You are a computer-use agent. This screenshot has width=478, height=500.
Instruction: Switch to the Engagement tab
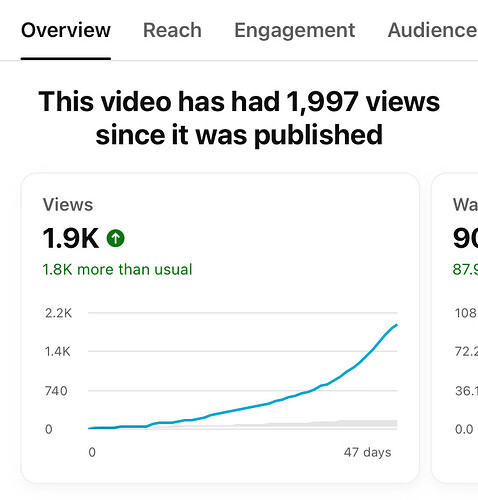295,31
